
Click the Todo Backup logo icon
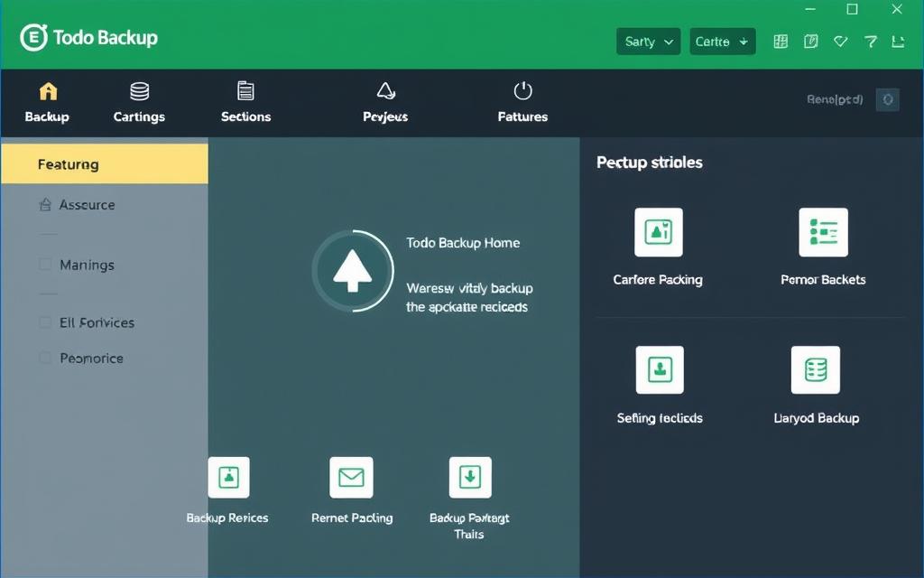[33, 38]
